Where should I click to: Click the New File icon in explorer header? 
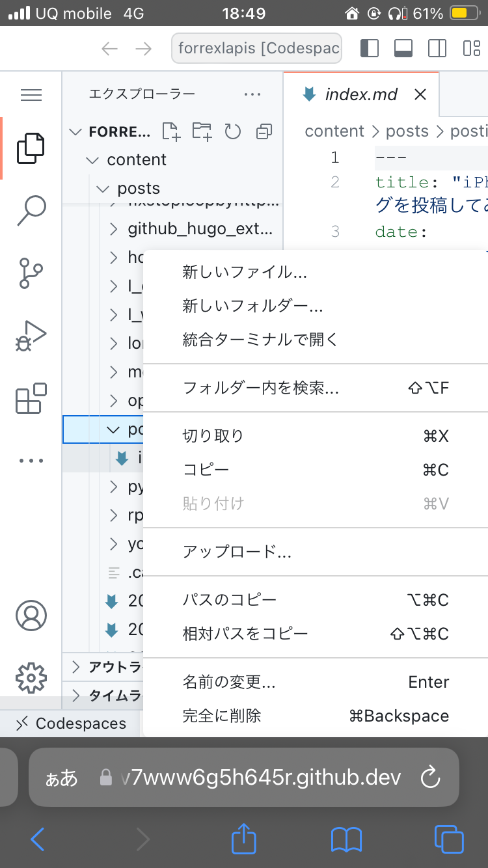(170, 131)
